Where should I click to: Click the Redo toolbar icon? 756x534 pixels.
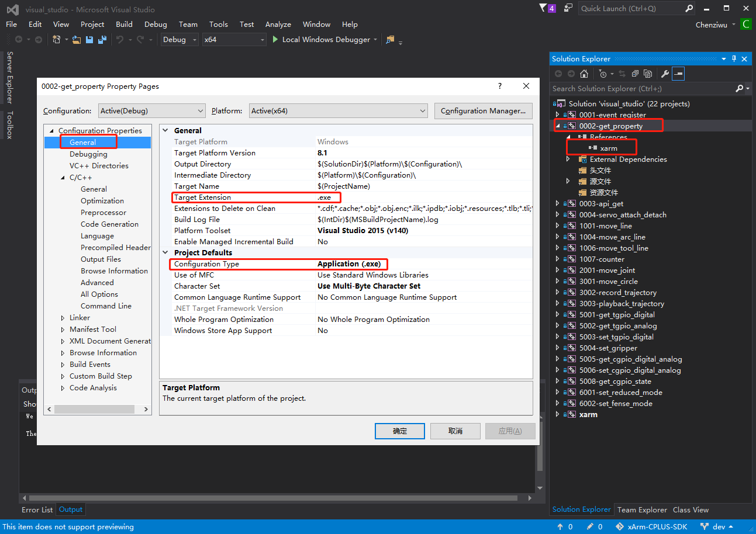tap(140, 40)
